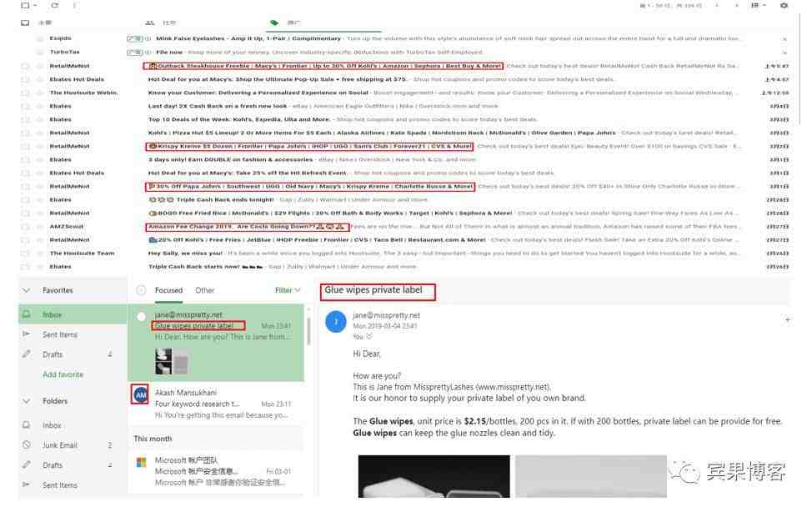Tick Gmail's select-all checkbox in the toolbar

pos(25,5)
